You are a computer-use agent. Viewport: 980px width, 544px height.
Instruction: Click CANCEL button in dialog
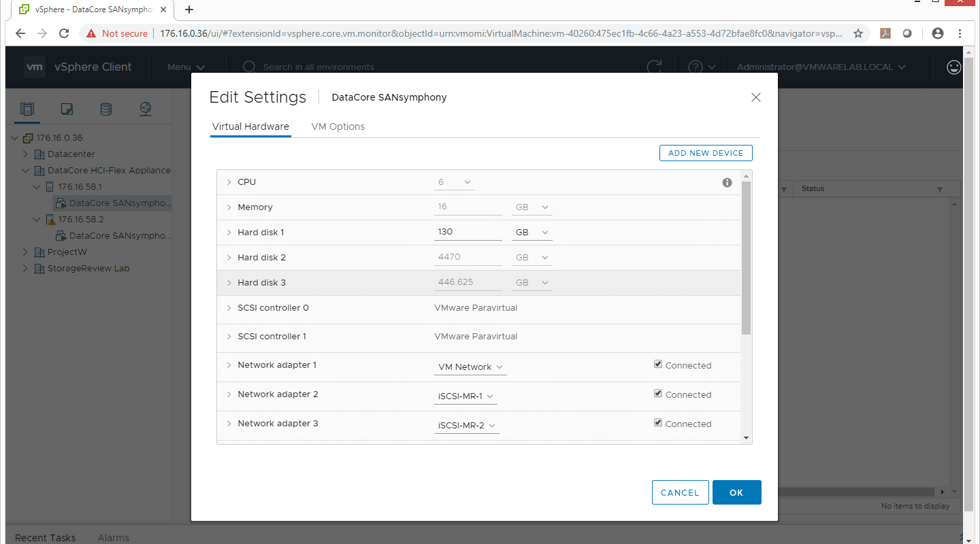point(680,492)
